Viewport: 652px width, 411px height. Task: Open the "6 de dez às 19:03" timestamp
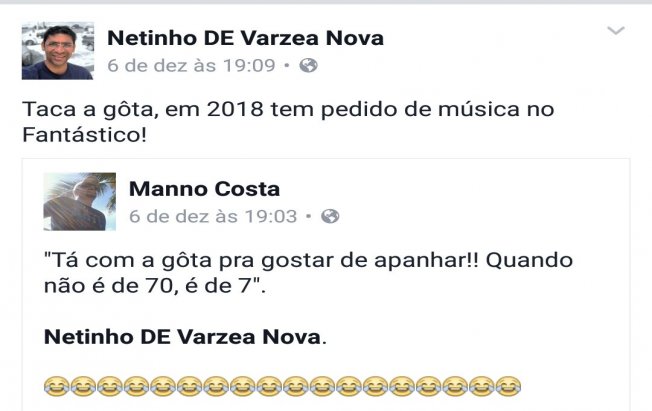click(213, 216)
